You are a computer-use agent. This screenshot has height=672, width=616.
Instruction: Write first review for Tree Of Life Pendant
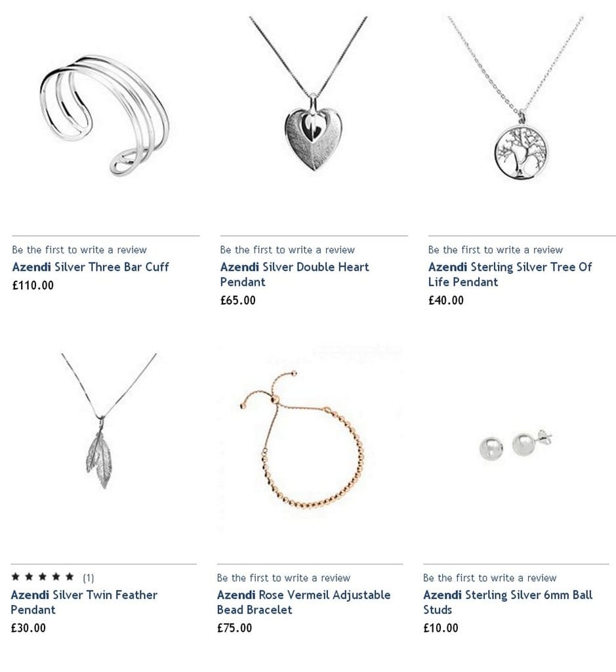tap(496, 250)
